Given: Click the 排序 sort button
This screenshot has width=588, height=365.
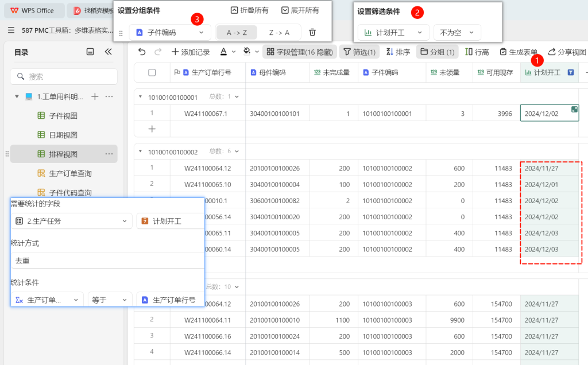Looking at the screenshot, I should tap(398, 52).
